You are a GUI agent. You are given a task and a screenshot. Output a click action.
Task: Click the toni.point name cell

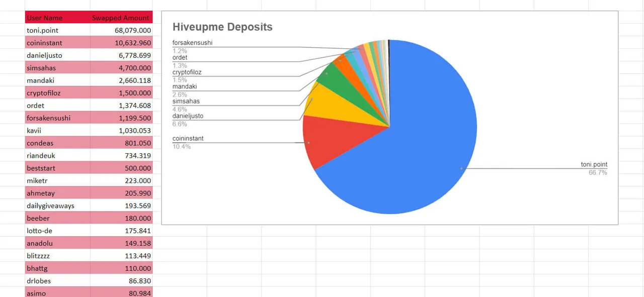(x=58, y=30)
